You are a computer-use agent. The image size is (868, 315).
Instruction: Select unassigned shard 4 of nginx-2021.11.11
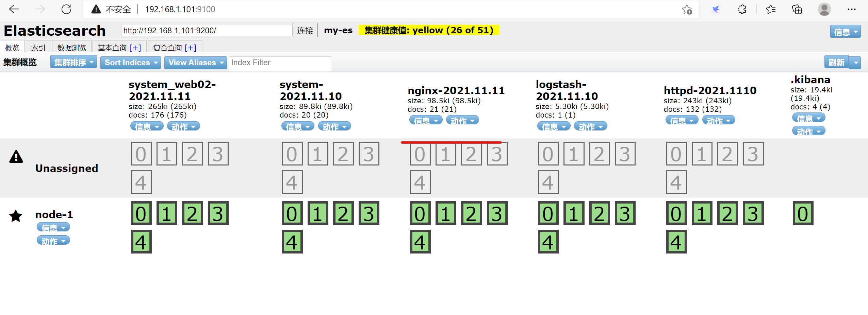420,182
